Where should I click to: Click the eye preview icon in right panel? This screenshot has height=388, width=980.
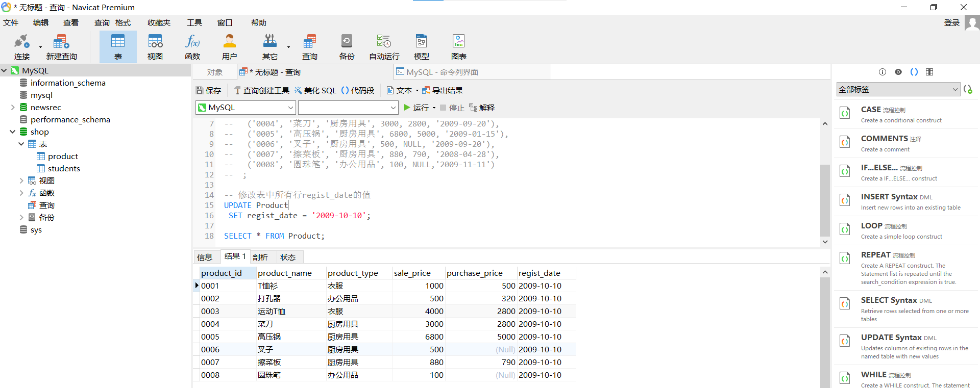coord(898,72)
